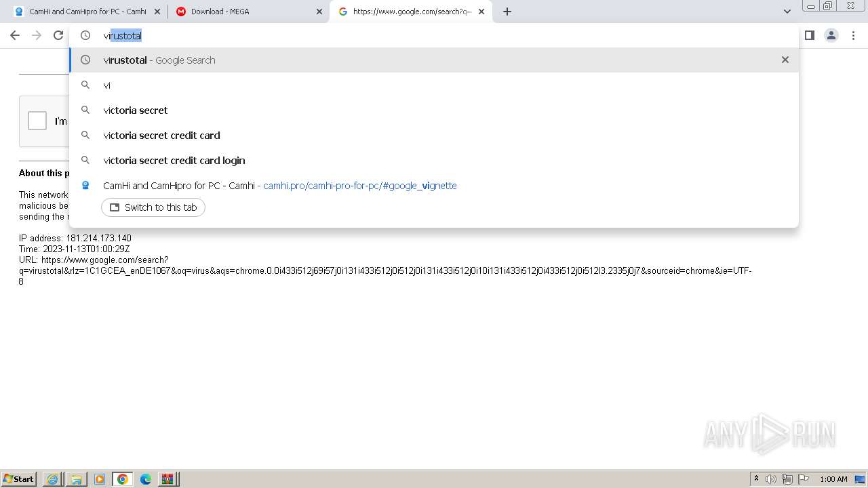
Task: Click the IP address 181.214.173.140 text
Action: coord(75,239)
